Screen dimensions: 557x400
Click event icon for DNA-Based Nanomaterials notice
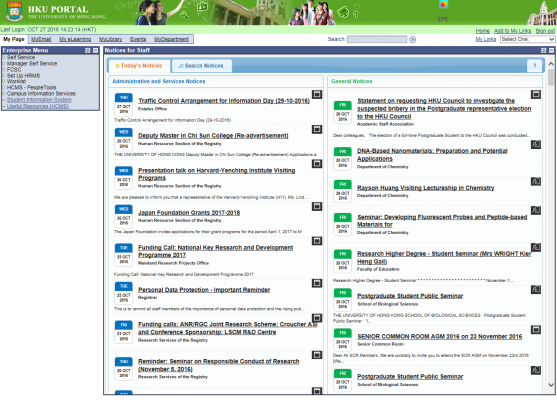click(x=536, y=144)
